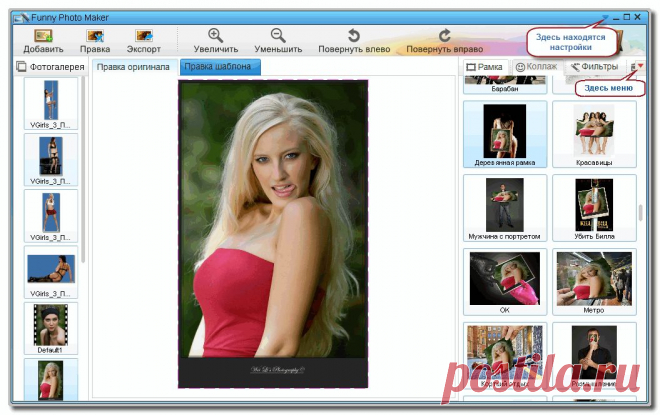Rotate image using Повернуть вправо icon
Screen dimensions: 660x415
(x=444, y=35)
